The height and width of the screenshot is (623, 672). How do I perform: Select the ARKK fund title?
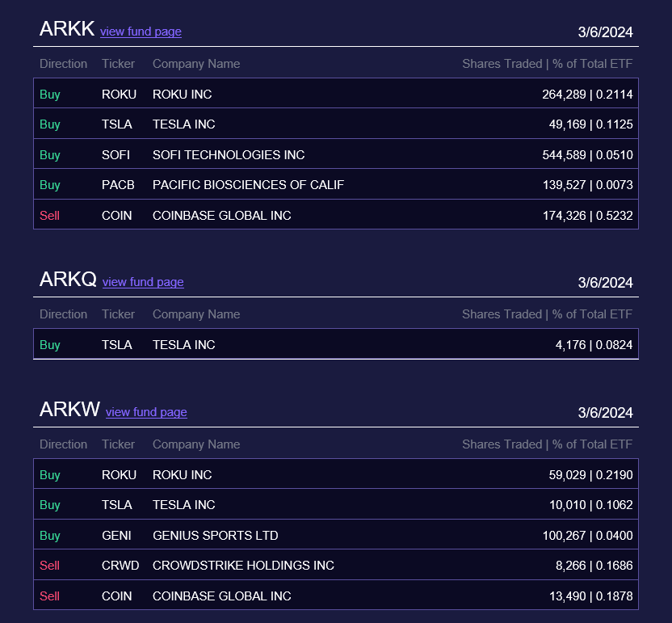[x=67, y=28]
